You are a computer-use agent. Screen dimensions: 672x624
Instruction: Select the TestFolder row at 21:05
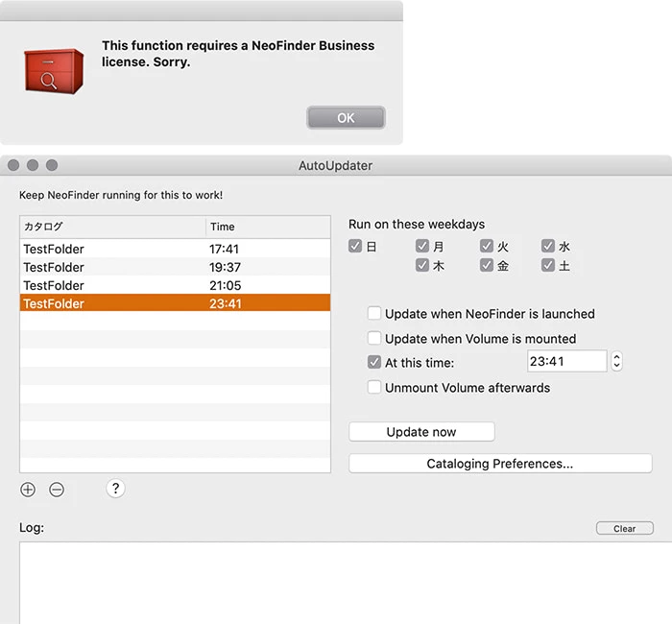click(175, 285)
